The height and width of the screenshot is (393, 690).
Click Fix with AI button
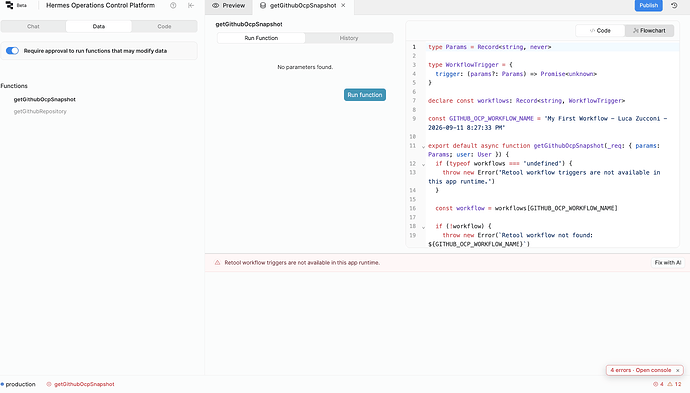(668, 263)
